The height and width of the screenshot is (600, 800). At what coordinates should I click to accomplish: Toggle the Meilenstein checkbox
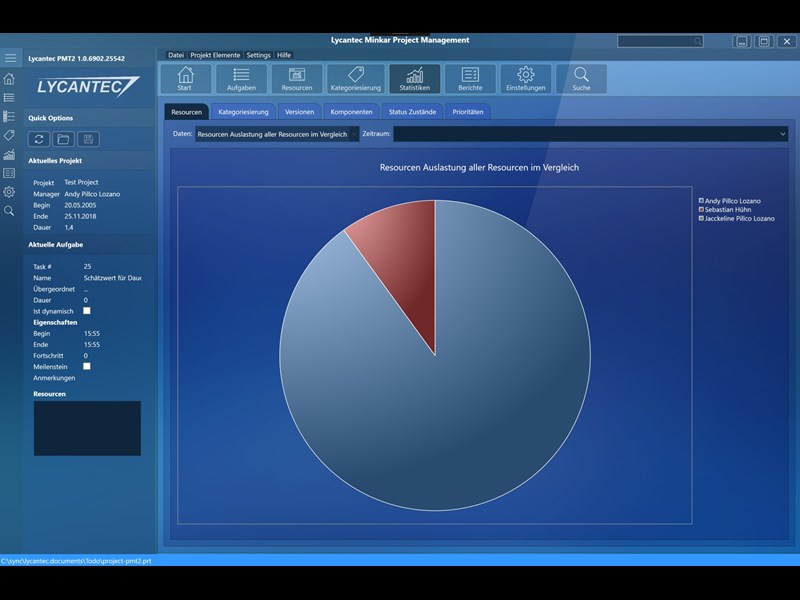(x=87, y=366)
